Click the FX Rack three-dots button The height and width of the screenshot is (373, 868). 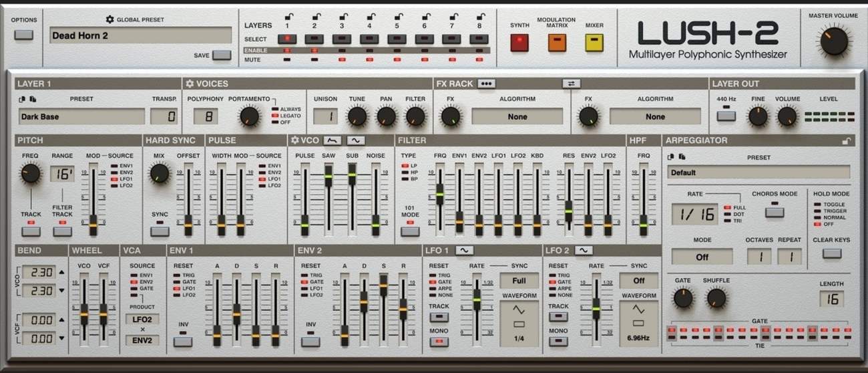point(485,84)
